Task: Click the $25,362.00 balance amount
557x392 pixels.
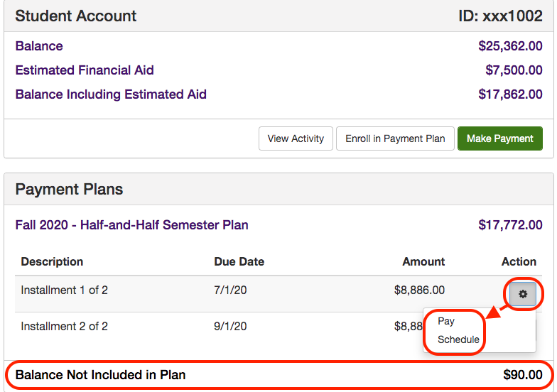Action: (510, 46)
